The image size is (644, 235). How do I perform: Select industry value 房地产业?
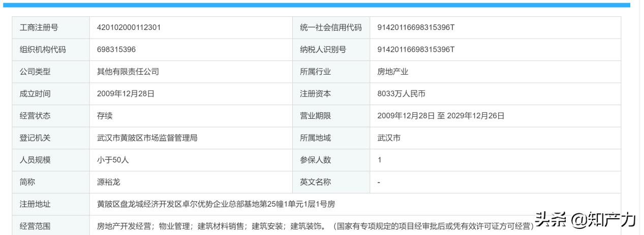tap(393, 72)
